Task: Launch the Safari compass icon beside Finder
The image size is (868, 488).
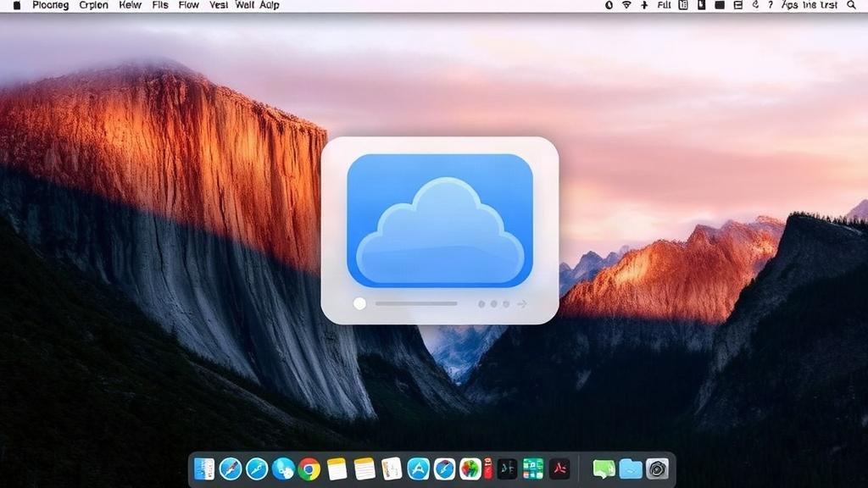Action: (231, 469)
